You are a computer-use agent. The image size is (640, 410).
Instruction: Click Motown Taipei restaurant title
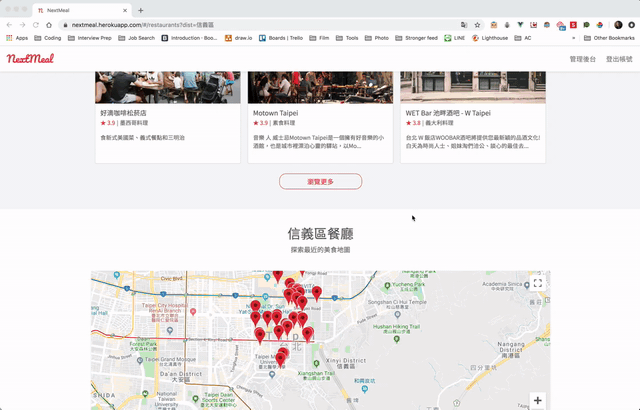276,113
